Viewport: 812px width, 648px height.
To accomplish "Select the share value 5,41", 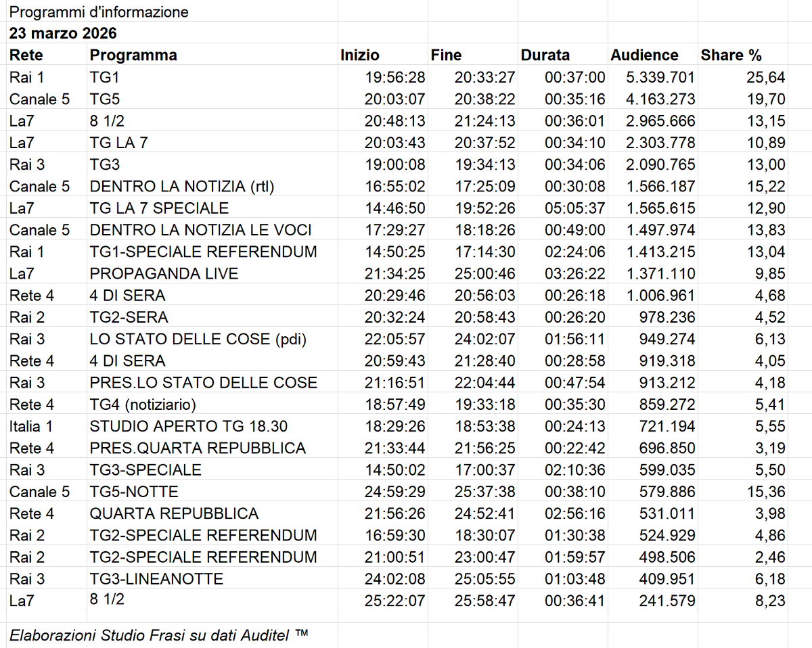I will (x=771, y=404).
